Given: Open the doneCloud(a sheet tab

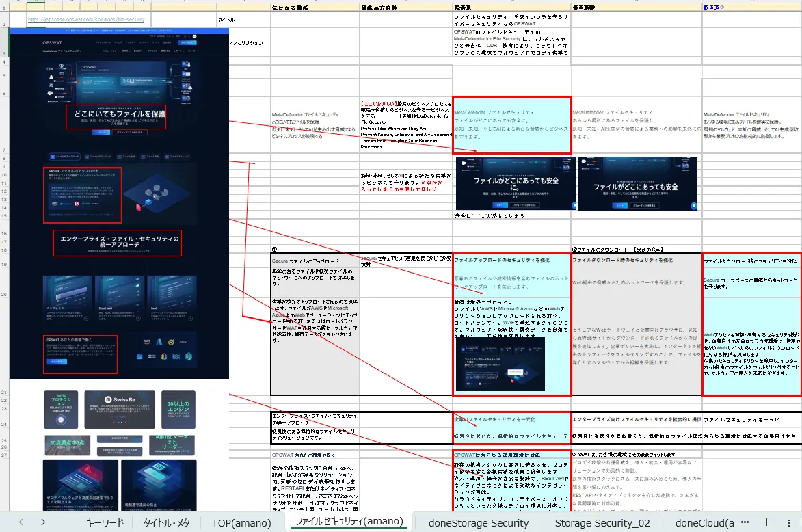Looking at the screenshot, I should [x=704, y=523].
